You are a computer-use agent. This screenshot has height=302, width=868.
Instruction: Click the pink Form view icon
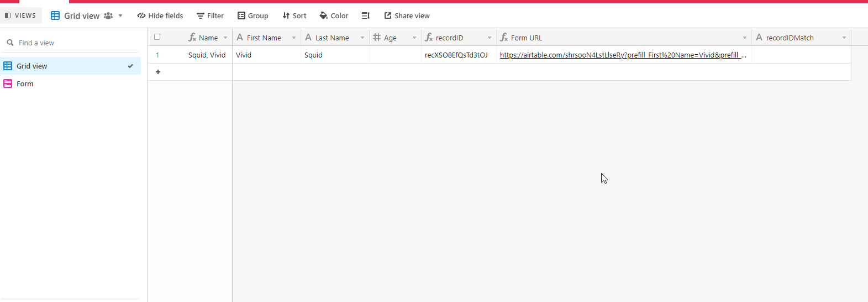pos(8,84)
